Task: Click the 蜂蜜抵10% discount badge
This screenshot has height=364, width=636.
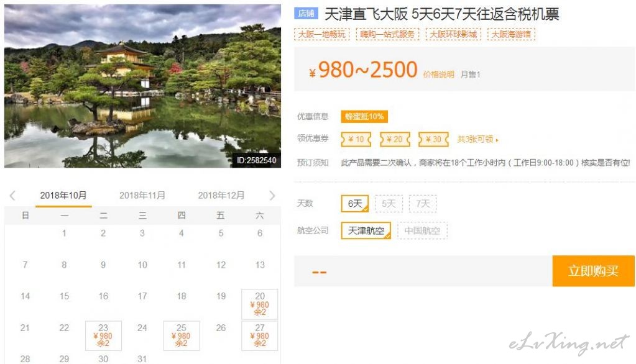Action: pyautogui.click(x=364, y=117)
